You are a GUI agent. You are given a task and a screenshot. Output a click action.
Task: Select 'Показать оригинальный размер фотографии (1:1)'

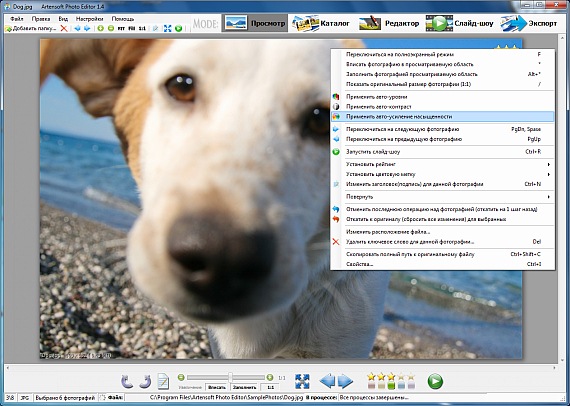pos(442,84)
